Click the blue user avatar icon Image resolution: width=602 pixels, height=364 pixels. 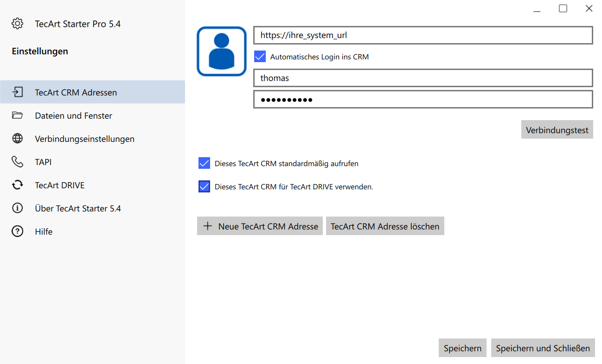pyautogui.click(x=222, y=51)
